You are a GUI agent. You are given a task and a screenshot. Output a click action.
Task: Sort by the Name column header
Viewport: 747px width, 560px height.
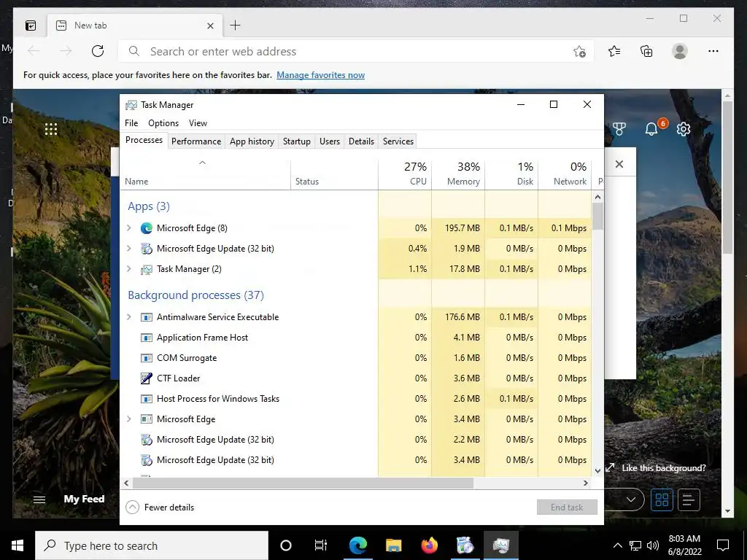coord(205,174)
